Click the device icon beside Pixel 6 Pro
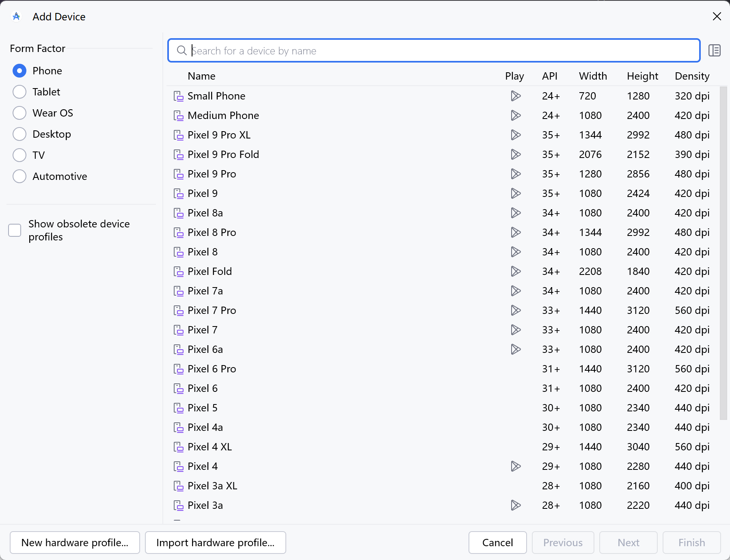Viewport: 730px width, 560px height. click(179, 369)
